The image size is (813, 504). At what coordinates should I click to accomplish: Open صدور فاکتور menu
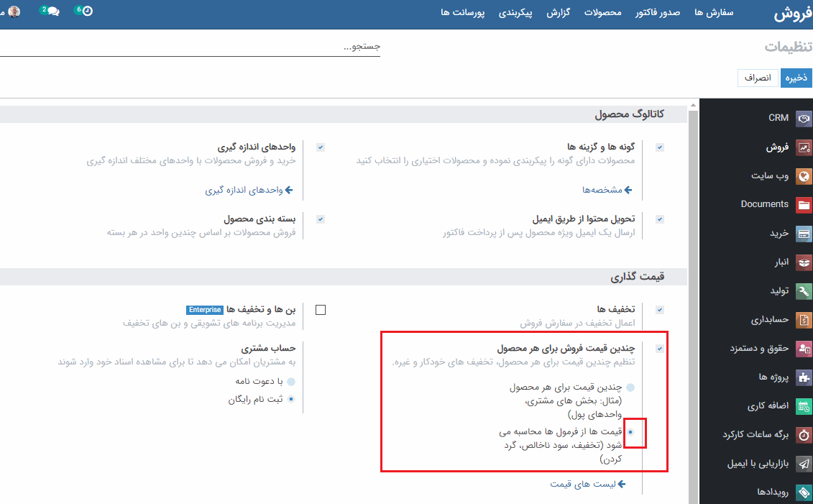(x=658, y=12)
